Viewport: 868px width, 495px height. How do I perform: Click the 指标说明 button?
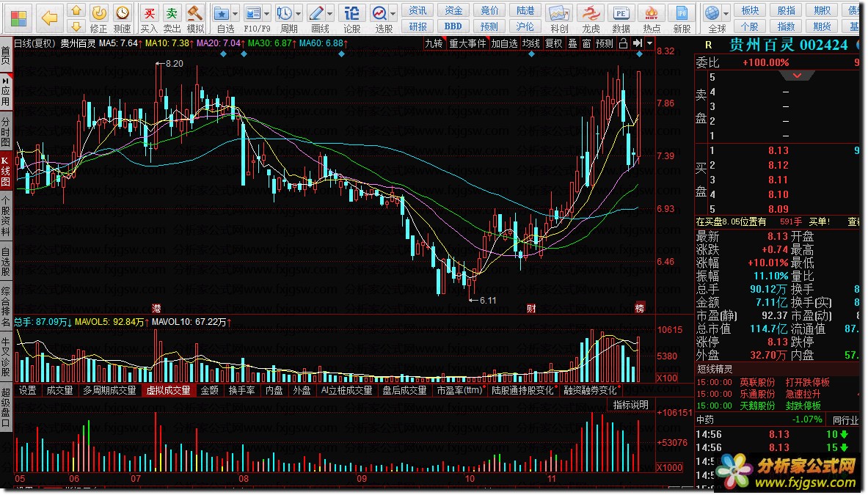630,405
